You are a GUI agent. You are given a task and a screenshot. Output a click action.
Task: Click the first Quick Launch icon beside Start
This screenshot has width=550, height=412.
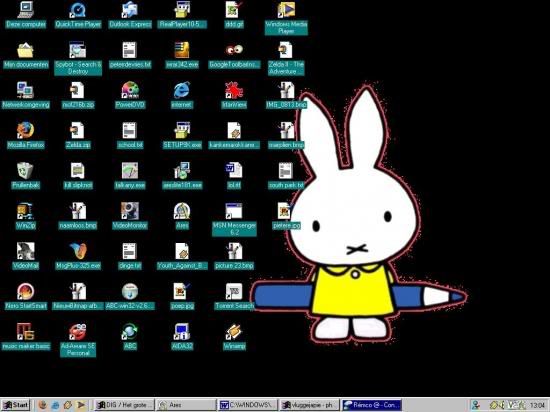pyautogui.click(x=42, y=405)
